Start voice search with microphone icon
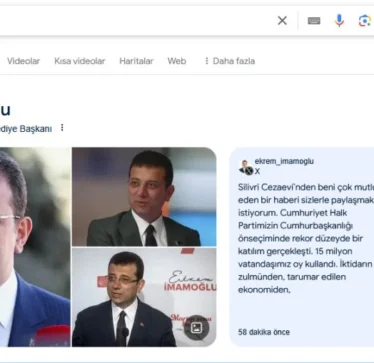374x363 pixels. 339,21
